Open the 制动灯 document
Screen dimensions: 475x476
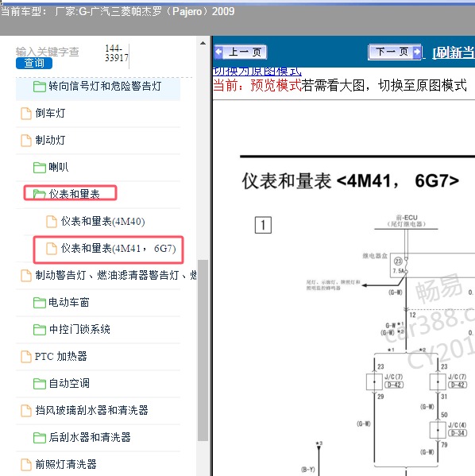coord(50,140)
